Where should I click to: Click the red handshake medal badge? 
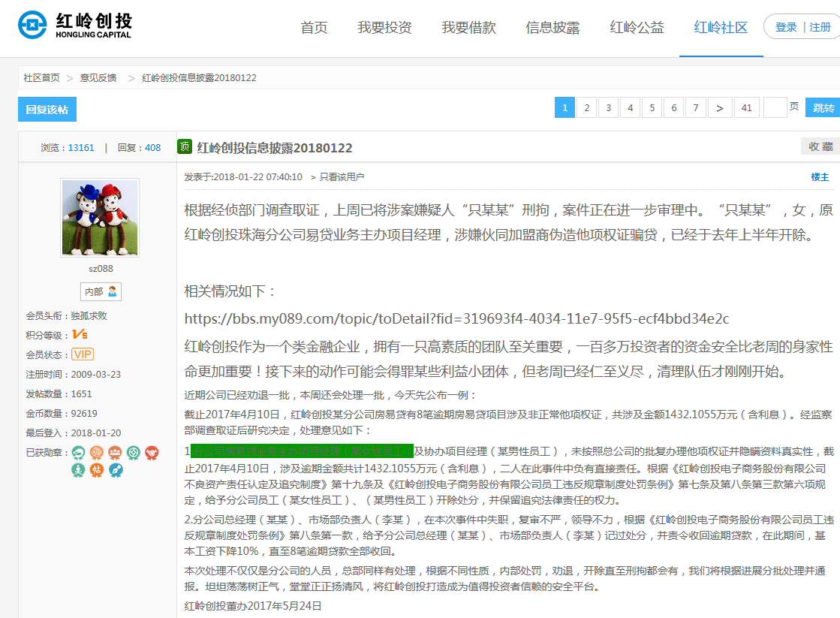(152, 453)
